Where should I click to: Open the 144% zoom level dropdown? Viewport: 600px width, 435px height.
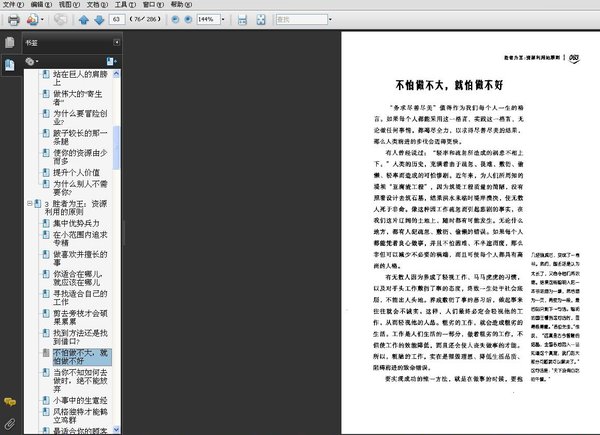pos(222,20)
